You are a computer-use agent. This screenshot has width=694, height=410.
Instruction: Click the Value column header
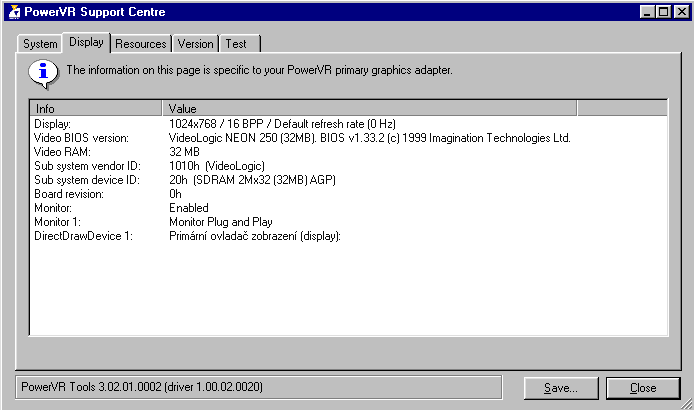369,108
